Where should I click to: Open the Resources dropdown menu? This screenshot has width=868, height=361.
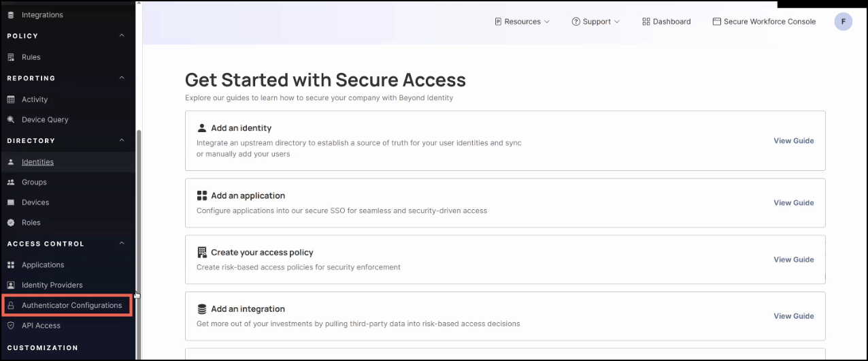[x=522, y=22]
